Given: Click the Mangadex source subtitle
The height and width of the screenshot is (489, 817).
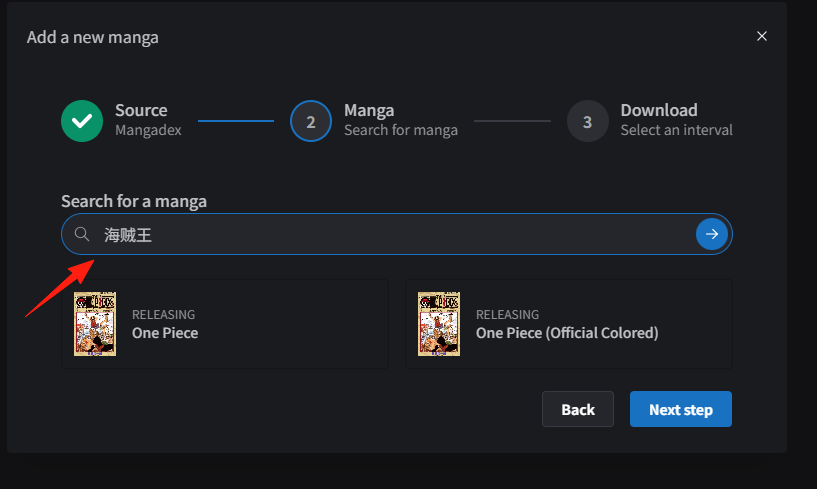Looking at the screenshot, I should click(148, 130).
